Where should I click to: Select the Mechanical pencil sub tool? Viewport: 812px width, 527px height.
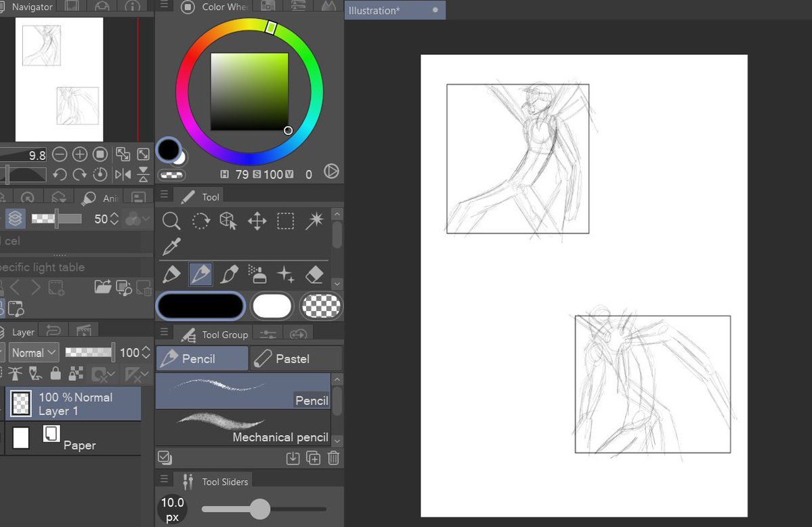(x=243, y=427)
